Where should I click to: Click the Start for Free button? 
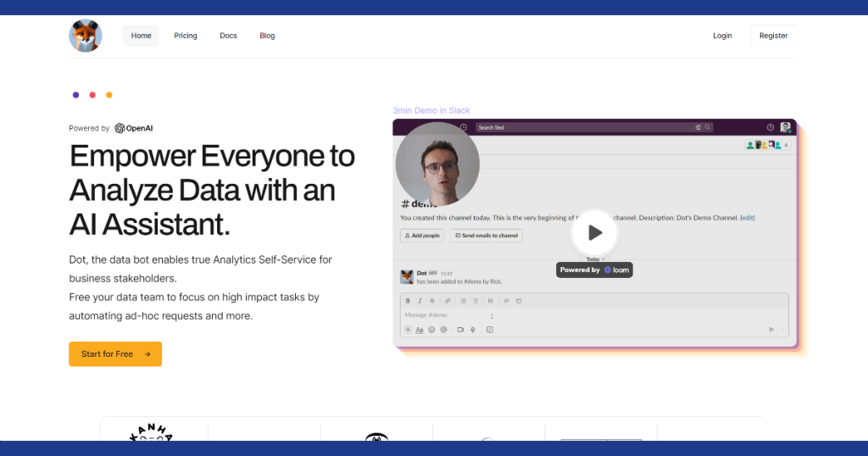[x=115, y=354]
